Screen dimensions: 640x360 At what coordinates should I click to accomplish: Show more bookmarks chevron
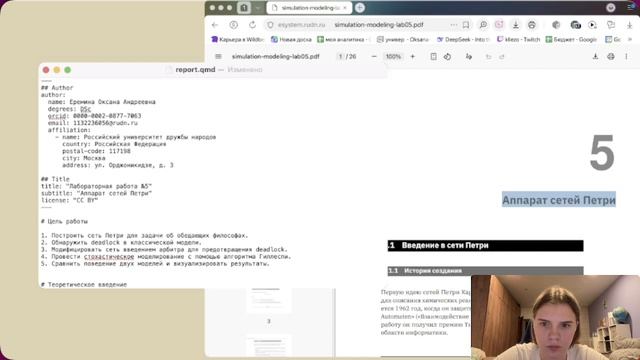point(630,40)
